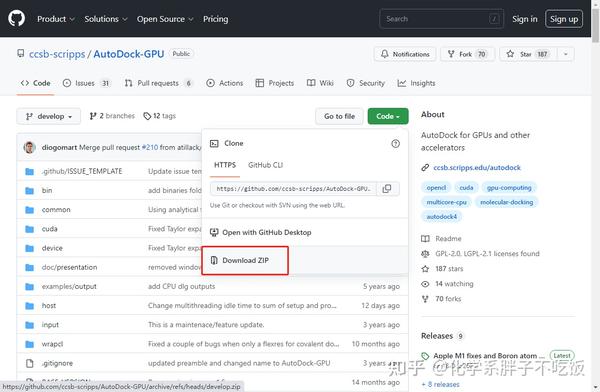Screen dimensions: 600x392
Task: Toggle the green Code dropdown button
Action: pyautogui.click(x=388, y=116)
